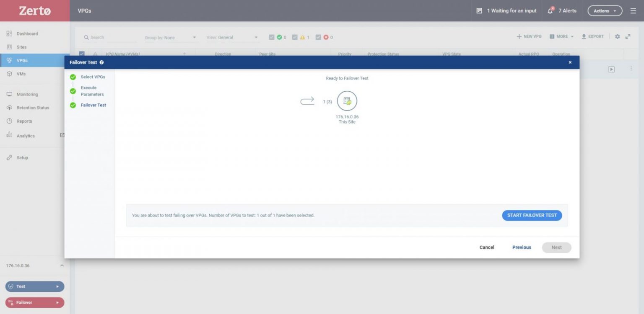The image size is (644, 314).
Task: Click the Peer Site column header
Action: [267, 54]
